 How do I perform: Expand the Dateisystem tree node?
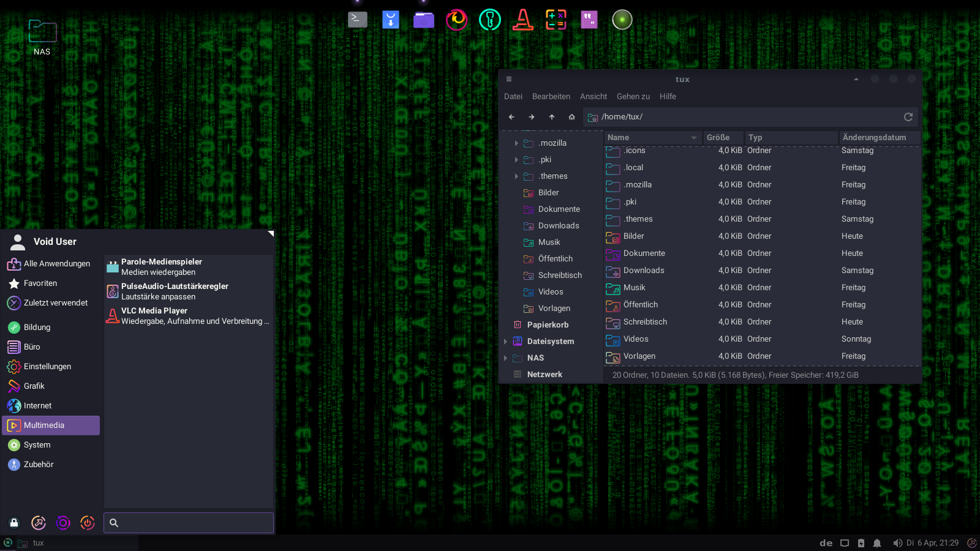(x=505, y=342)
